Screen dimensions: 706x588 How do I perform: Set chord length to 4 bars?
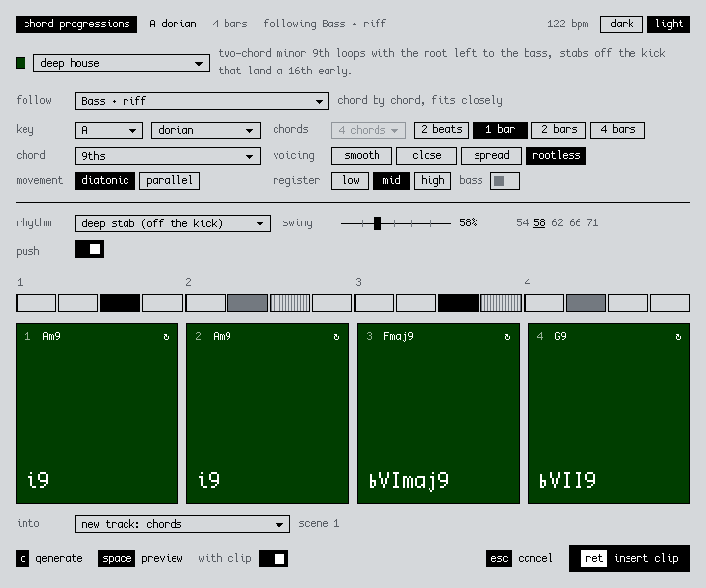click(618, 130)
